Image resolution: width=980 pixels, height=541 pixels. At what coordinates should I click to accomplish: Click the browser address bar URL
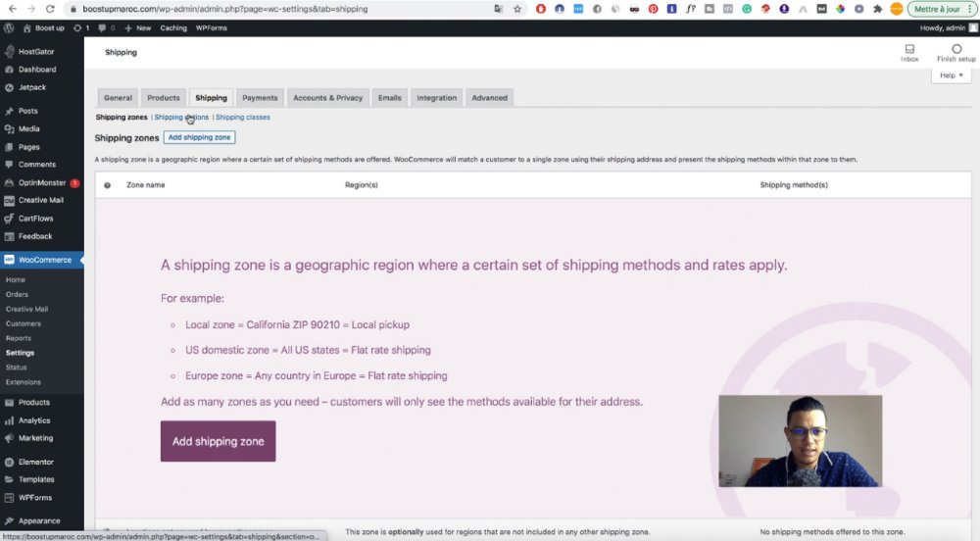(225, 9)
